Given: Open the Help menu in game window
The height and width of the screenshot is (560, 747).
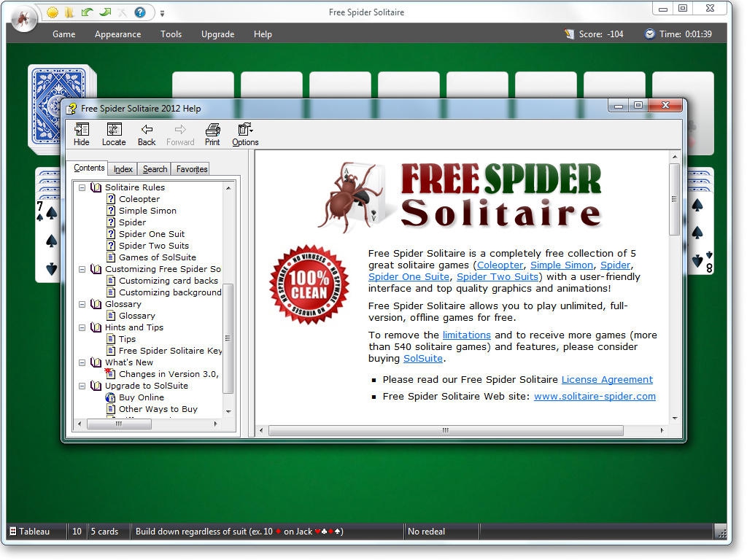Looking at the screenshot, I should coord(263,34).
